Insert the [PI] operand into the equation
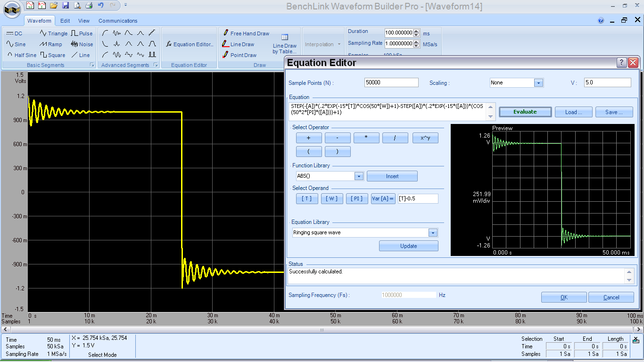Screen dimensions: 644x362 pyautogui.click(x=357, y=198)
